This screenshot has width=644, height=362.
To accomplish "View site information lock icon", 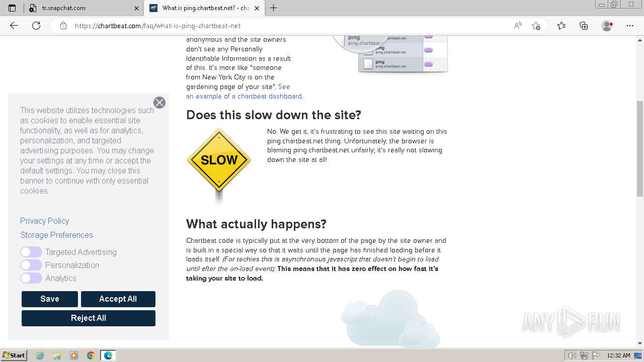I will click(63, 26).
